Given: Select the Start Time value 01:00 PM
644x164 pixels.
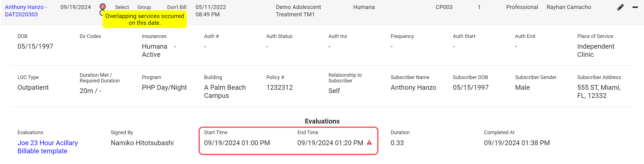Looking at the screenshot, I should [237, 143].
